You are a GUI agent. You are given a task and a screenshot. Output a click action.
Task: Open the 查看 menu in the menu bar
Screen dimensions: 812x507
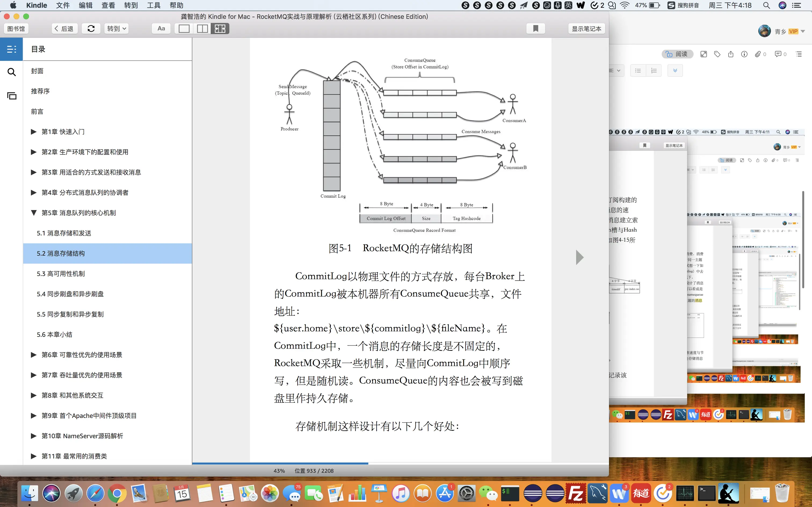pos(108,5)
